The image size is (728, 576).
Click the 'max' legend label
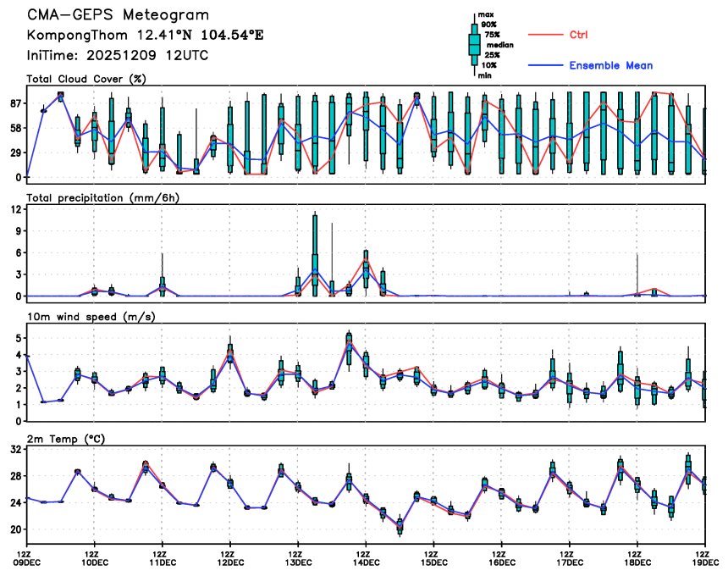tap(486, 15)
